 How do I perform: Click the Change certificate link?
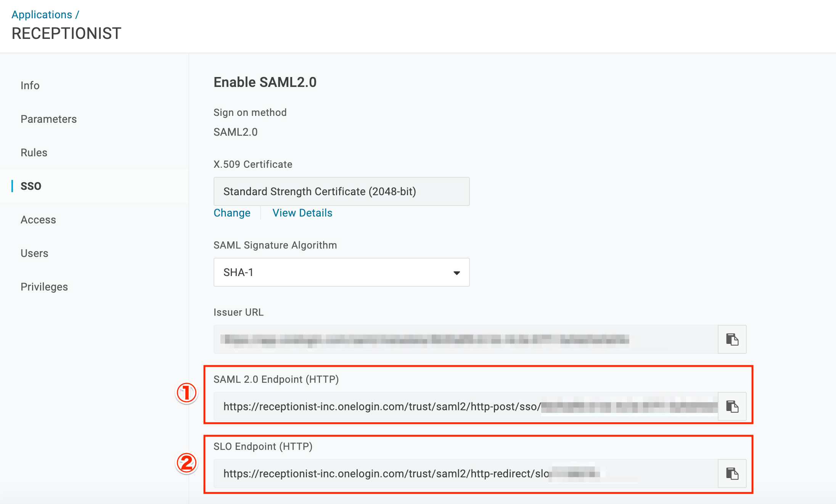point(232,213)
